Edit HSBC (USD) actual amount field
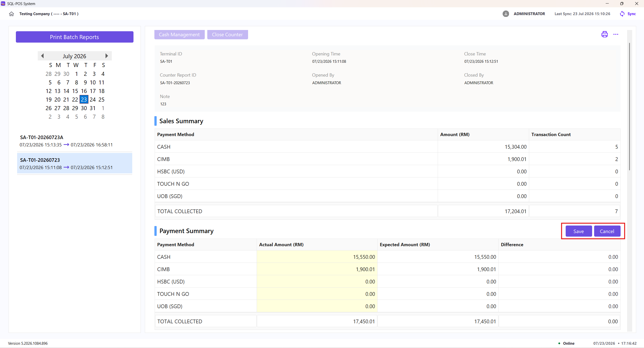The height and width of the screenshot is (348, 644). [x=317, y=281]
